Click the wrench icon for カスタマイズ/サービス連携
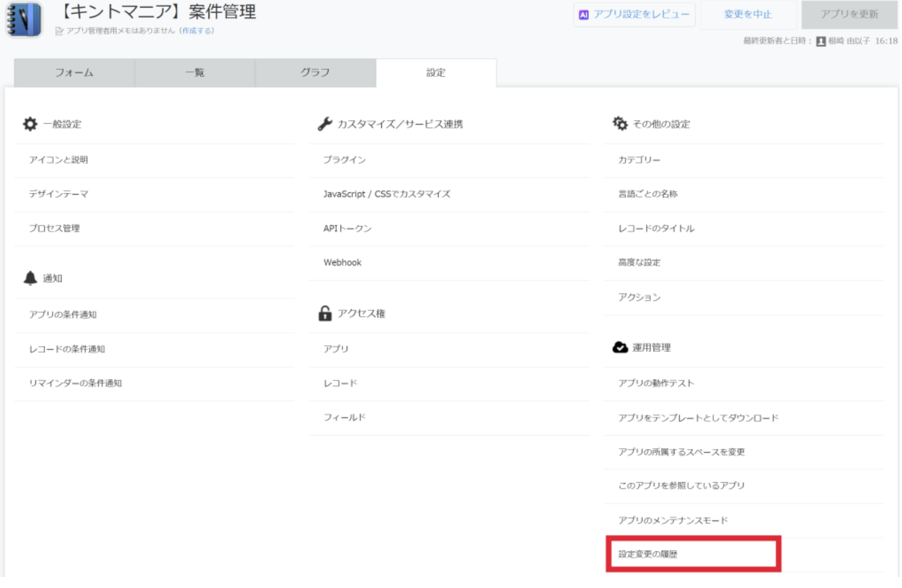 point(324,124)
